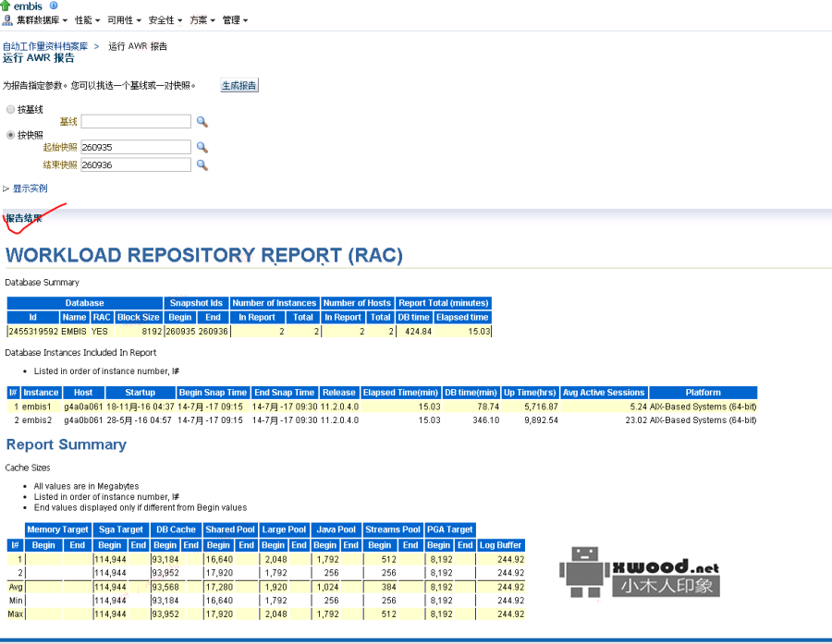Click the green up-arrow icon beside embis
The width and height of the screenshot is (832, 644).
(x=6, y=6)
